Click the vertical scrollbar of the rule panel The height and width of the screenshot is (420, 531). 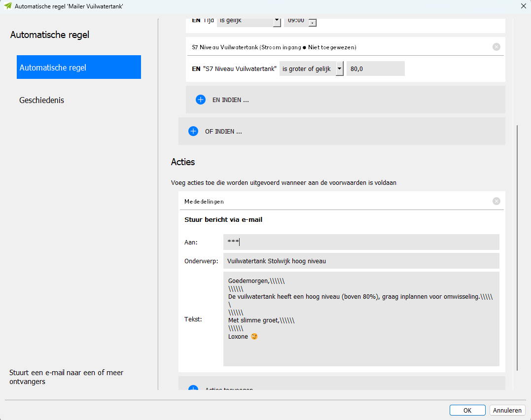(517, 246)
